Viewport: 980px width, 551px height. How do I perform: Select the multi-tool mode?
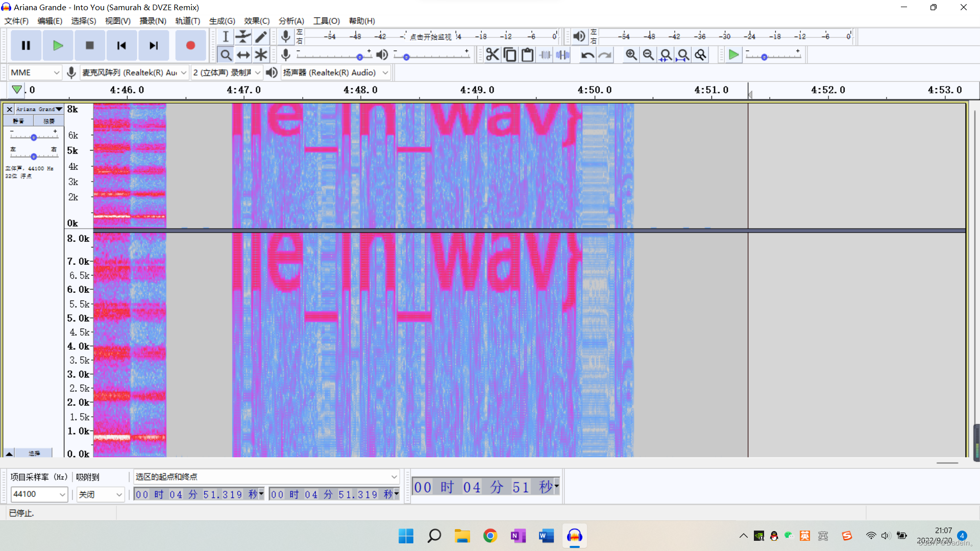(261, 55)
